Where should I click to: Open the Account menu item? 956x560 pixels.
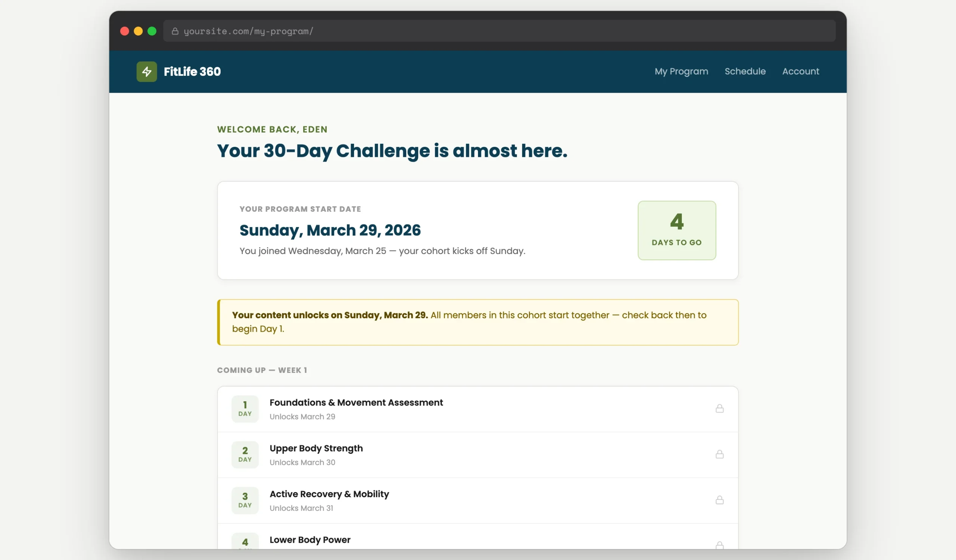click(x=800, y=71)
